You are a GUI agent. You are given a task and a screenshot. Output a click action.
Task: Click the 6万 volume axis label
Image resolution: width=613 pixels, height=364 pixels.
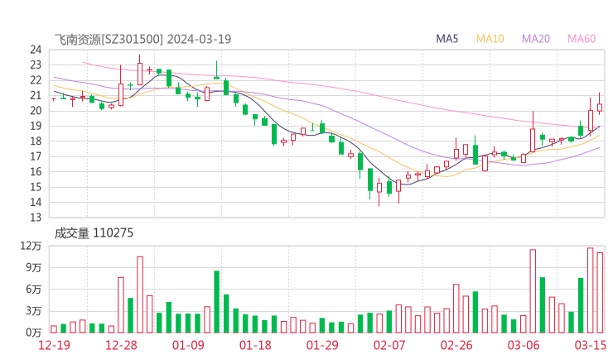point(34,290)
